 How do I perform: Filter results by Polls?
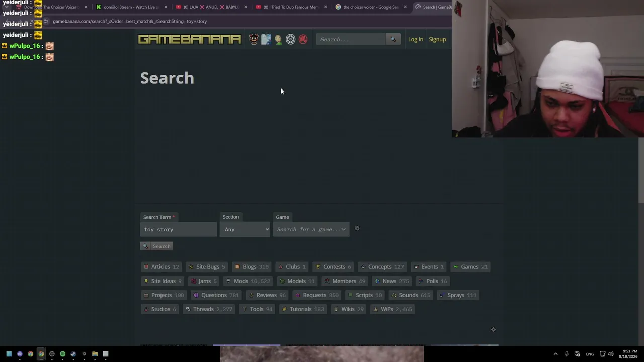pos(433,281)
